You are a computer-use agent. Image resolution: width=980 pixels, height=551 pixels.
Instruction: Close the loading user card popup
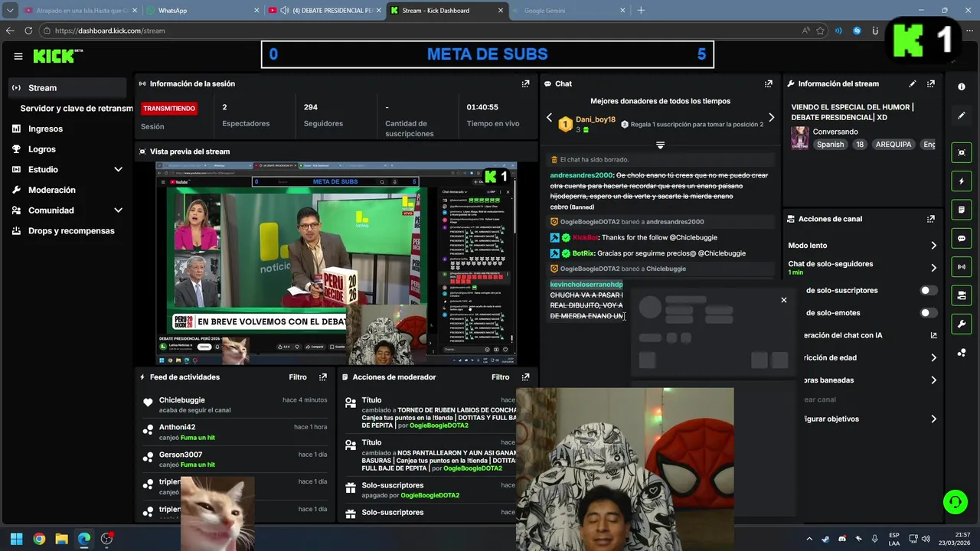[783, 300]
